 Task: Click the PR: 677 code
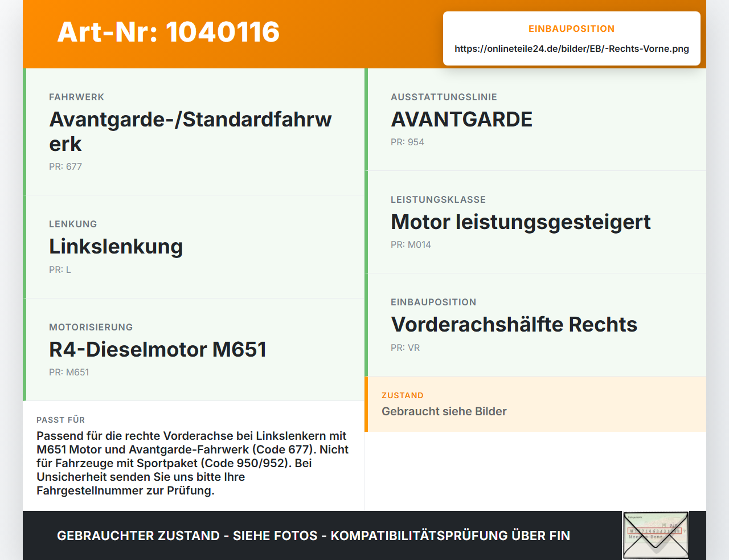(65, 166)
